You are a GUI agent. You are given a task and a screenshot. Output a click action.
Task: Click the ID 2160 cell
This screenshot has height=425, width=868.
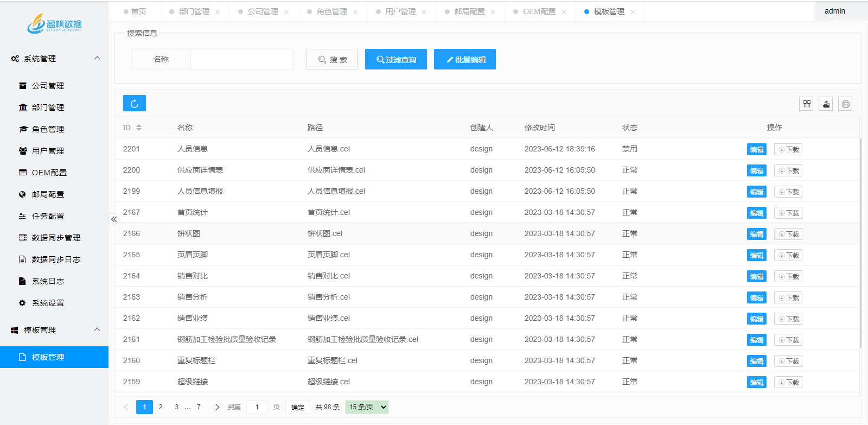coord(131,360)
